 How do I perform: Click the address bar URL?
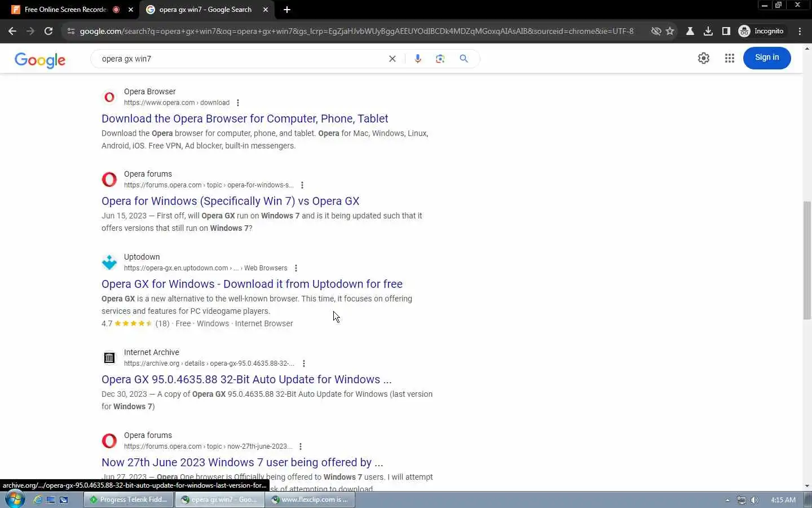(356, 31)
